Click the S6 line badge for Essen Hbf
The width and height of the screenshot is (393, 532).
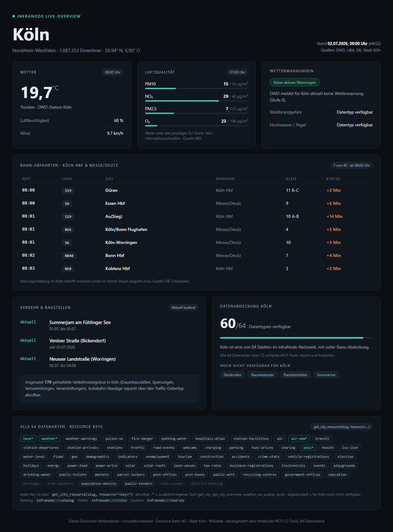tap(67, 203)
